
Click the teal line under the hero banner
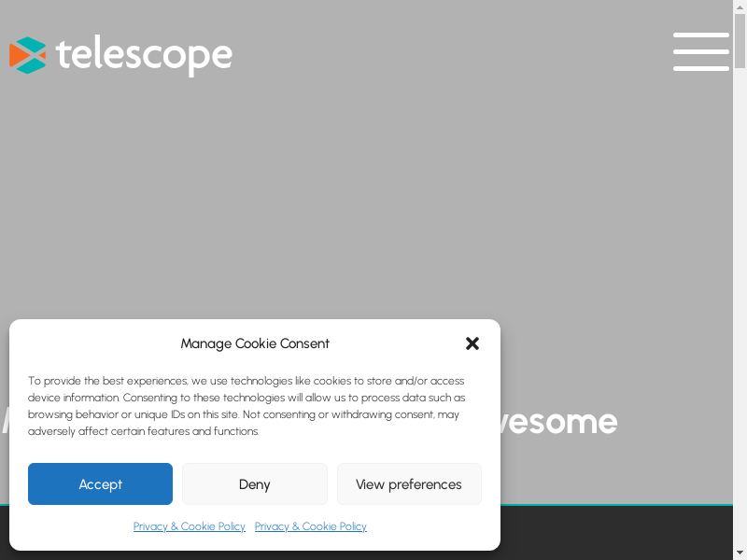(616, 505)
